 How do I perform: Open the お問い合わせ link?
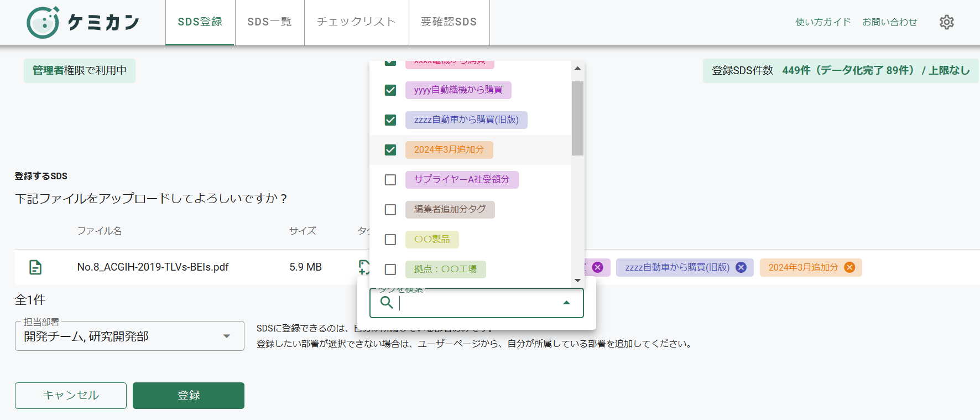pyautogui.click(x=890, y=22)
